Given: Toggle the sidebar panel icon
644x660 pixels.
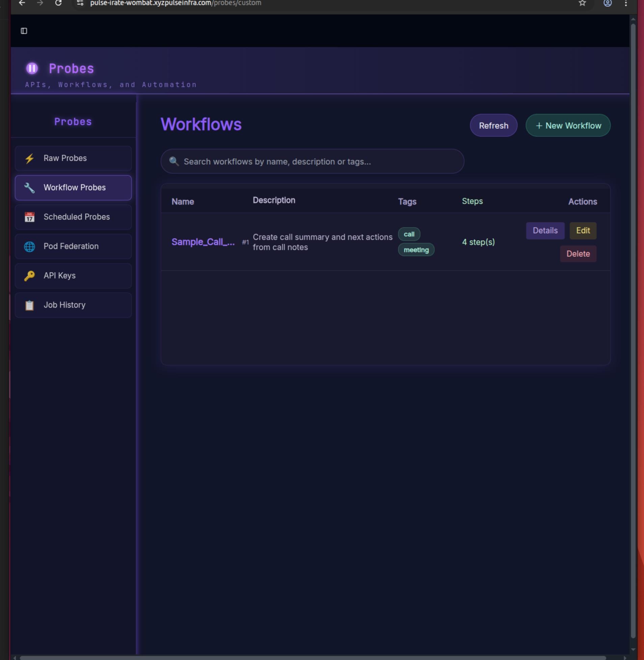Looking at the screenshot, I should click(24, 31).
